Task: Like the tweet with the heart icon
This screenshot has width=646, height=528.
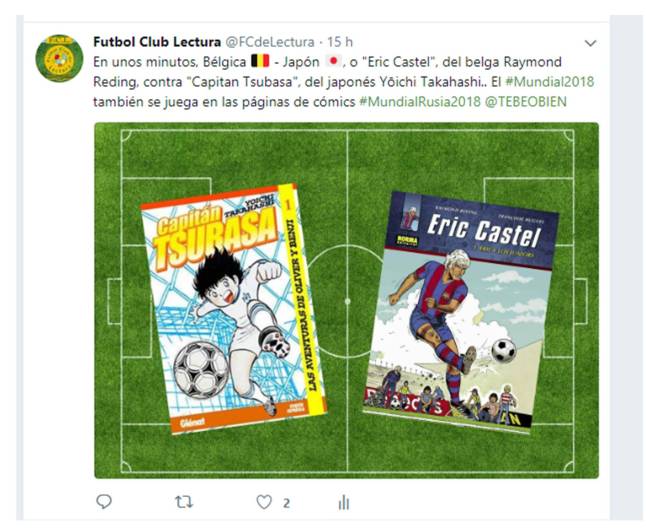Action: (x=264, y=502)
